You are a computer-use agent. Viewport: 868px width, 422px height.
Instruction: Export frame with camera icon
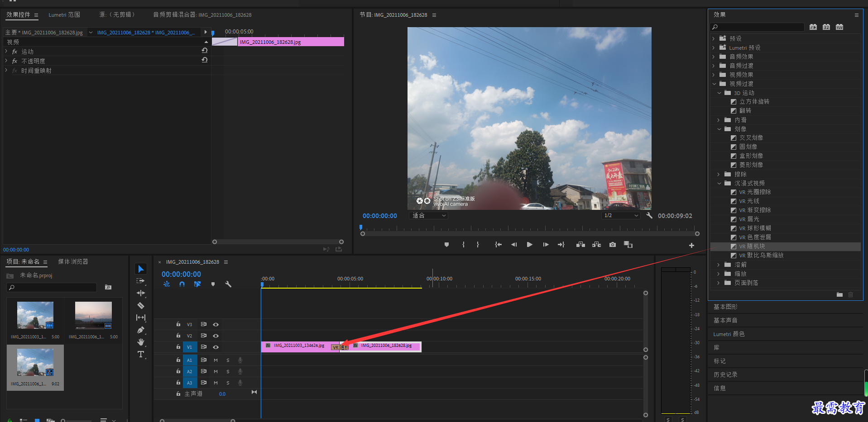(x=613, y=245)
